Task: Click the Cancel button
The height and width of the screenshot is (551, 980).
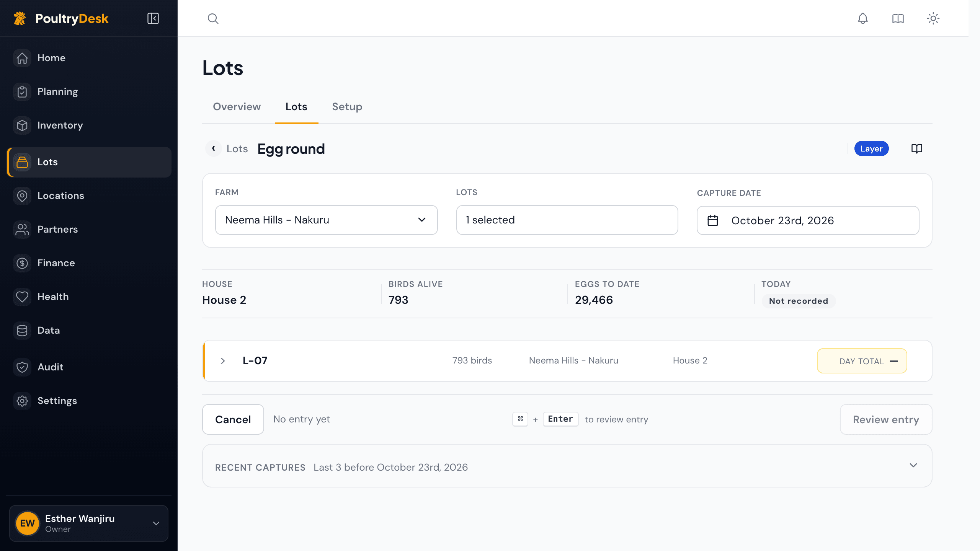Action: (233, 419)
